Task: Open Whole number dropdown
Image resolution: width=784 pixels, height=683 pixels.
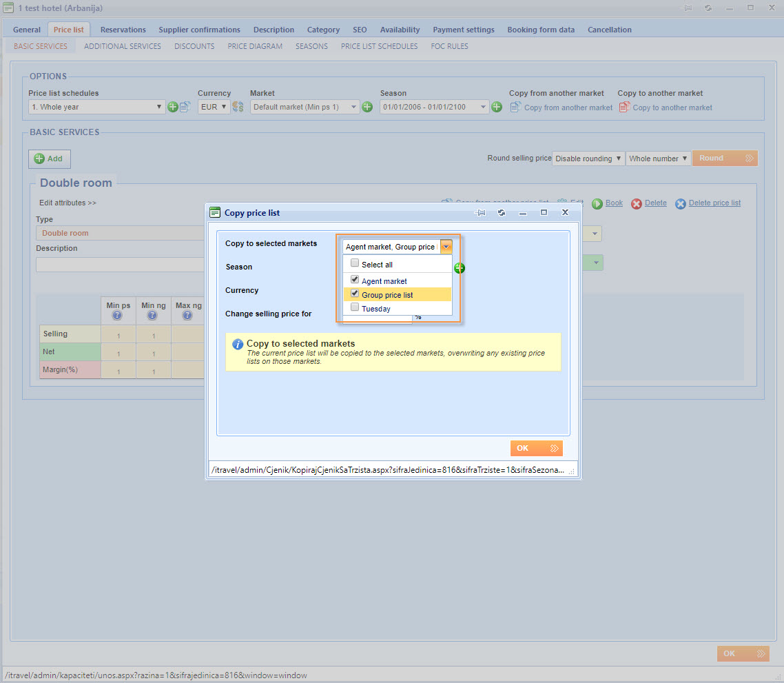Action: pos(658,159)
